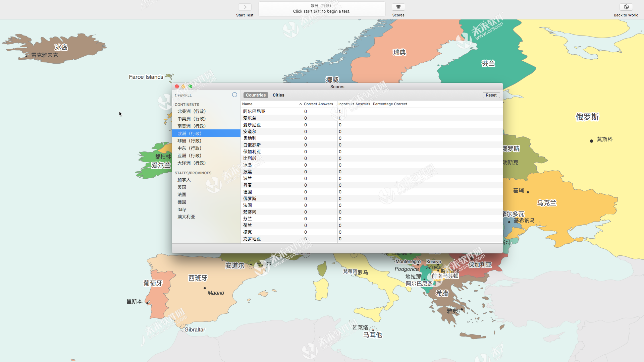Click the Madrid city label on the map
Screen dimensions: 644x362
coord(216,293)
